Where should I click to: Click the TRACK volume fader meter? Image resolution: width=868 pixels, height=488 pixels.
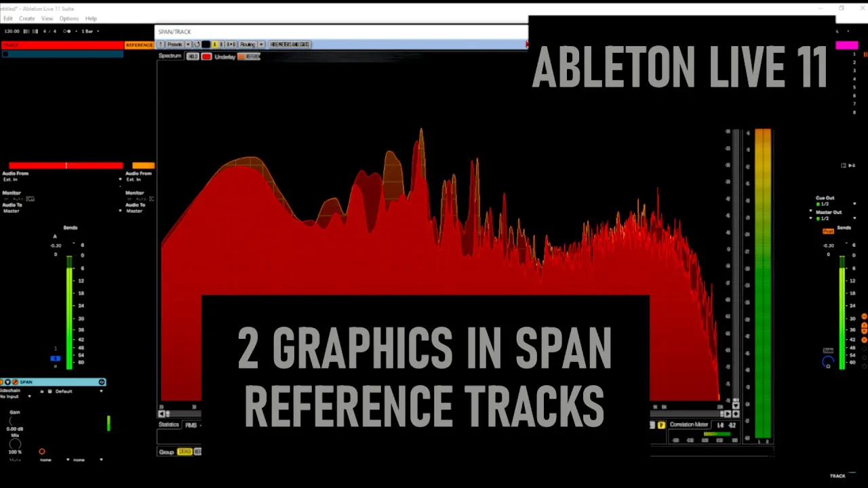click(69, 313)
